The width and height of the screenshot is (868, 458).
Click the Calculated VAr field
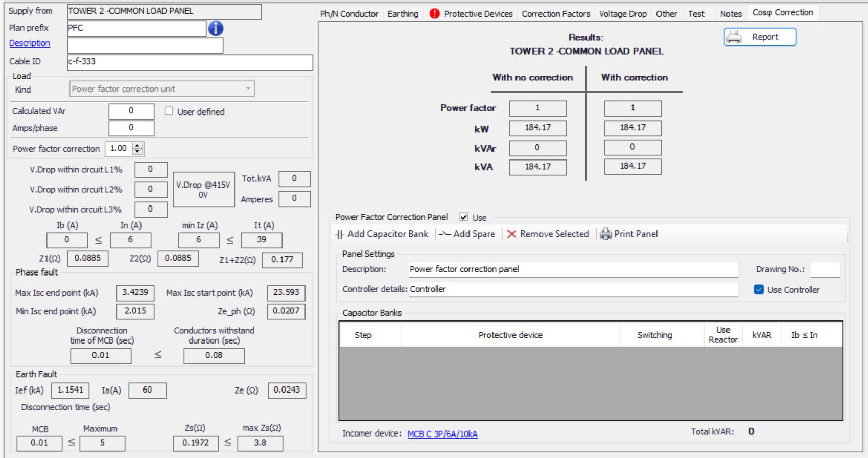[131, 111]
